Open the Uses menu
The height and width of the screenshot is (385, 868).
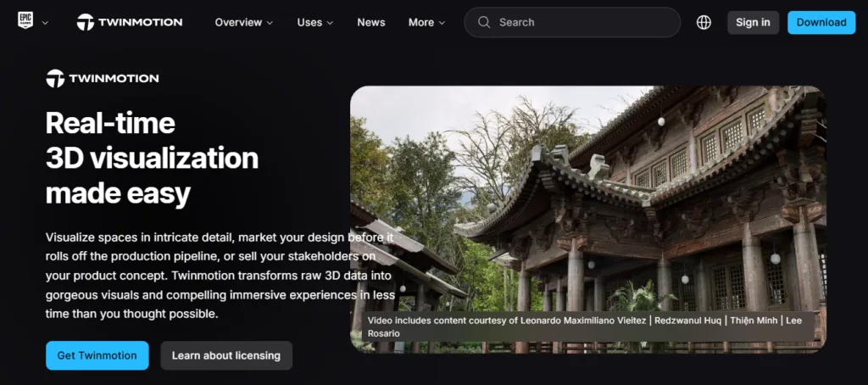coord(315,22)
